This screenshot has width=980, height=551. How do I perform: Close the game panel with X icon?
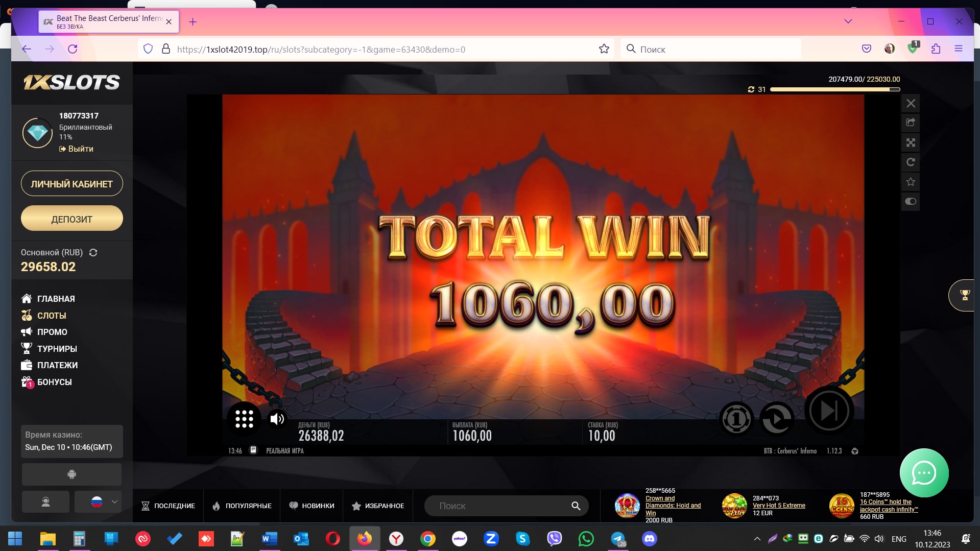point(911,104)
